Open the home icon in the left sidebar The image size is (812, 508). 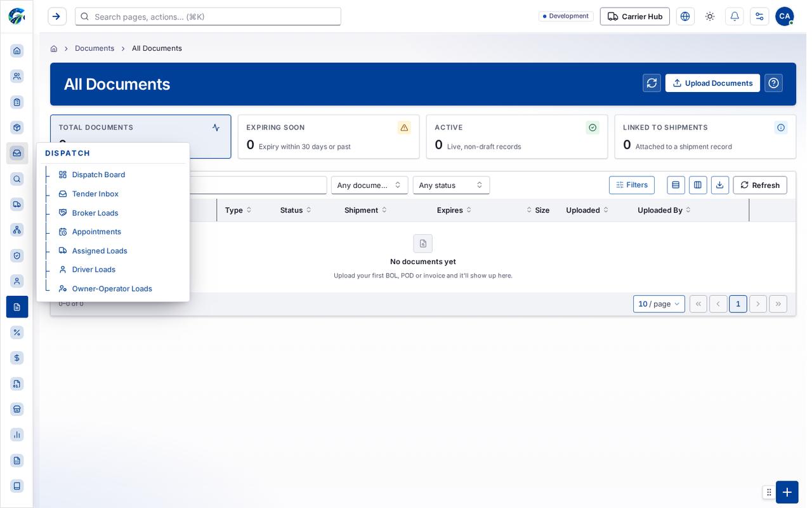point(17,51)
